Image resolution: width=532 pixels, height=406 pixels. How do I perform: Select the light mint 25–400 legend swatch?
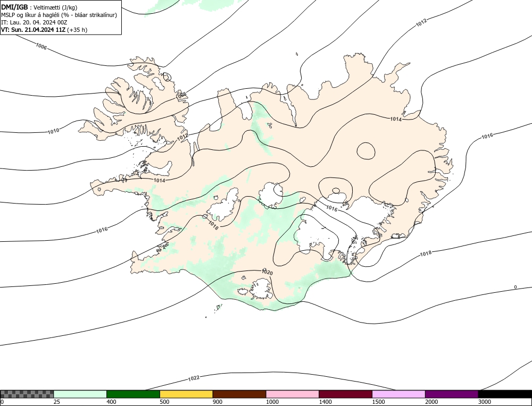tap(80, 394)
